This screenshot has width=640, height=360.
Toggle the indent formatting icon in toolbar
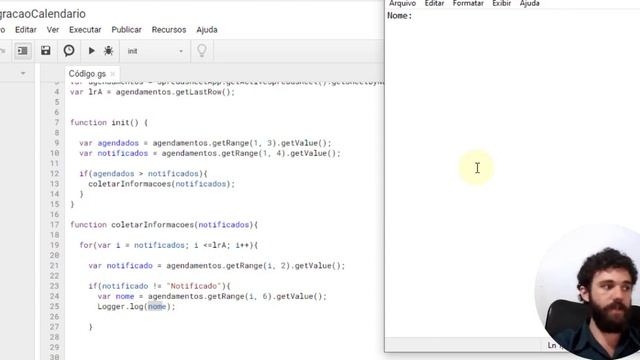tap(23, 51)
